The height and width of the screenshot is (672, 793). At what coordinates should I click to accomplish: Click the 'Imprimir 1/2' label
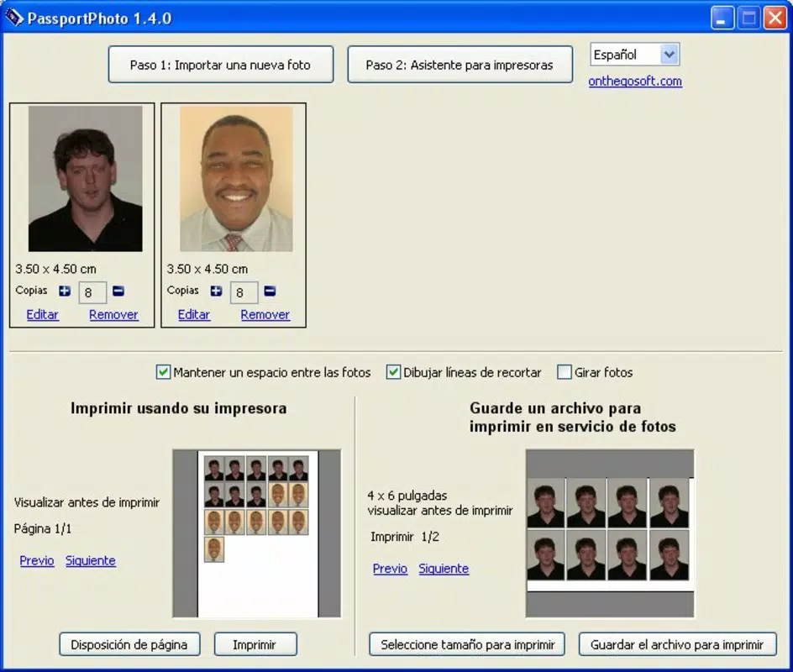pos(405,537)
